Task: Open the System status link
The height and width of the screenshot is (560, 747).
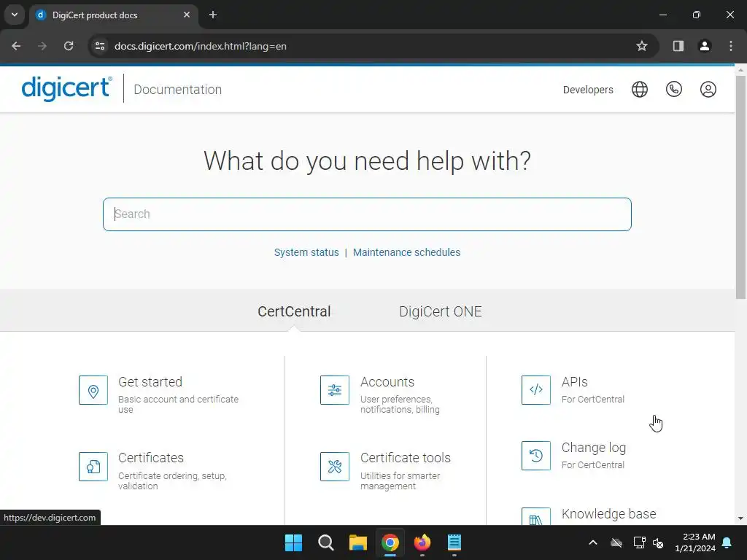Action: 306,252
